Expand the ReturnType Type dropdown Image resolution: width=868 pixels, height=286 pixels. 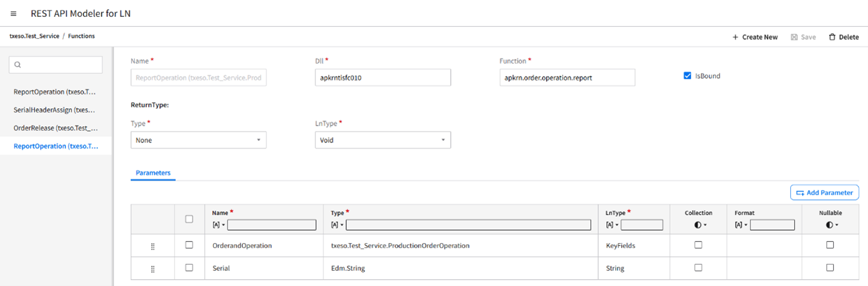198,140
